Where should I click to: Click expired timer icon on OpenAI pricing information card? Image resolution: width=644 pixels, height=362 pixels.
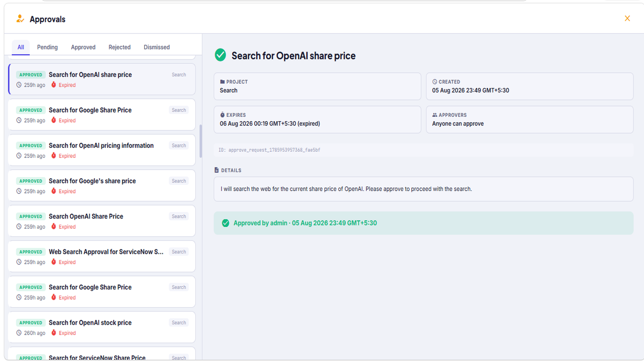54,156
